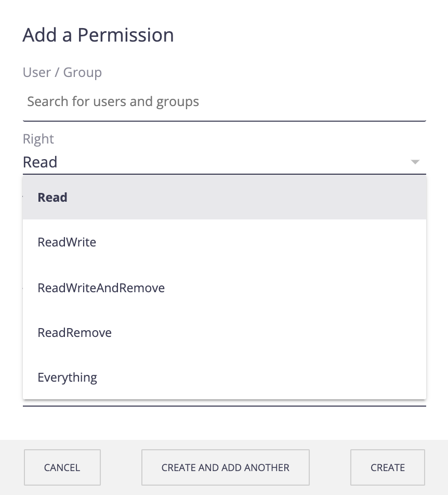Collapse the rights list via the caret
The width and height of the screenshot is (448, 495).
[415, 162]
